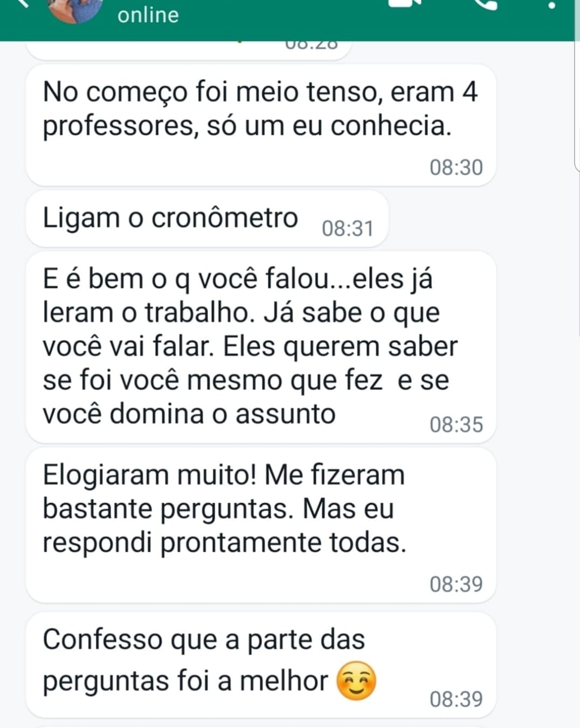This screenshot has height=728, width=580.
Task: Select message starting 'E é bem o q você falou'
Action: point(261,347)
